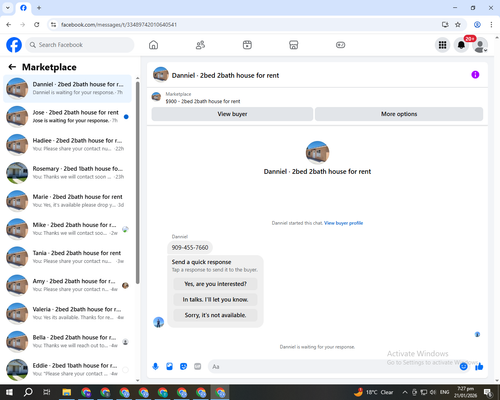The height and width of the screenshot is (400, 500).
Task: Click the message text input Aa
Action: (x=333, y=367)
